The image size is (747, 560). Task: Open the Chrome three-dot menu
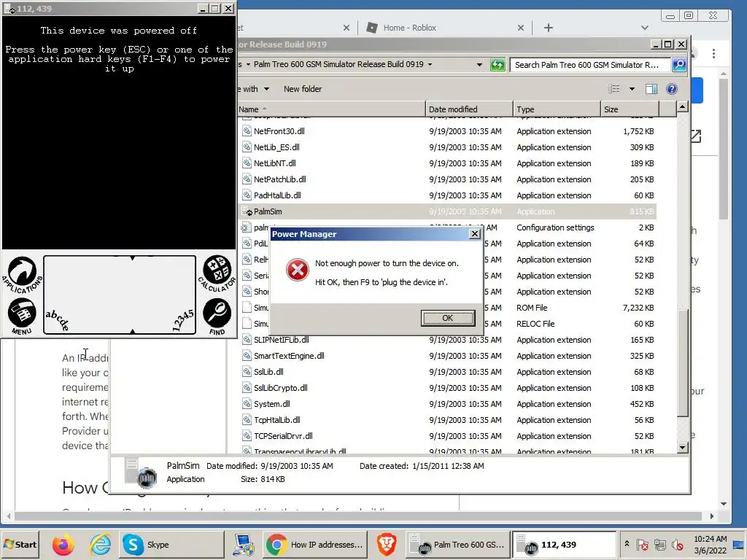click(x=713, y=53)
